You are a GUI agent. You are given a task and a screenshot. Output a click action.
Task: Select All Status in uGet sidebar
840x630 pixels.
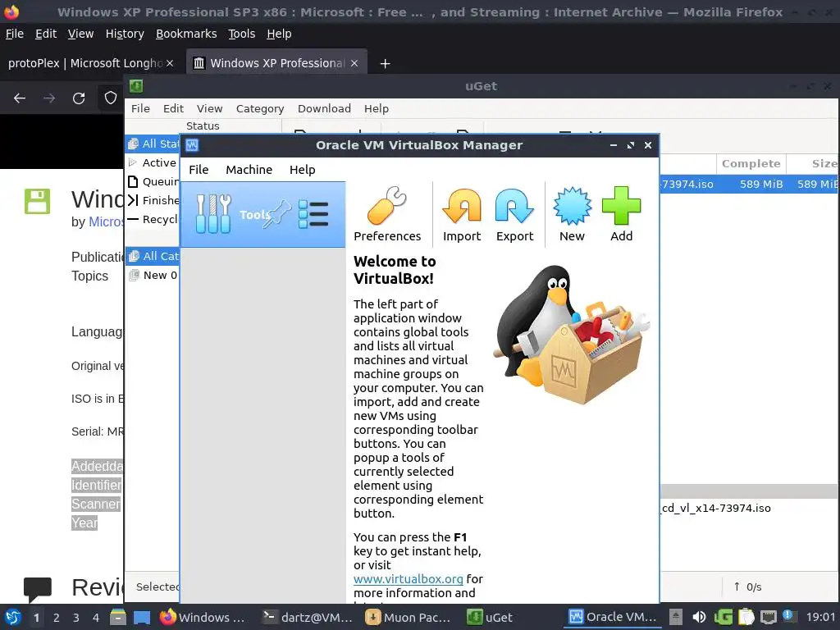click(153, 144)
